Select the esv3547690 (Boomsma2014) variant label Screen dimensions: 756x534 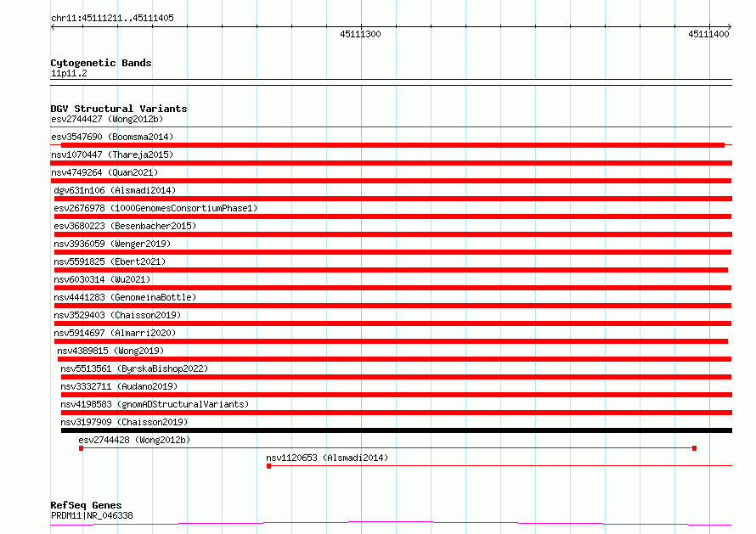click(x=112, y=137)
